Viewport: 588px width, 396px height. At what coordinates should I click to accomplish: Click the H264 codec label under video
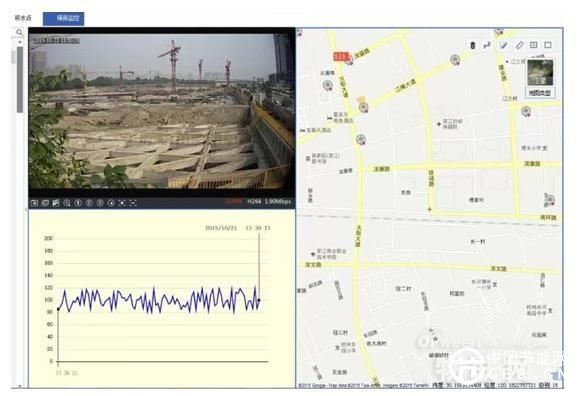(254, 202)
